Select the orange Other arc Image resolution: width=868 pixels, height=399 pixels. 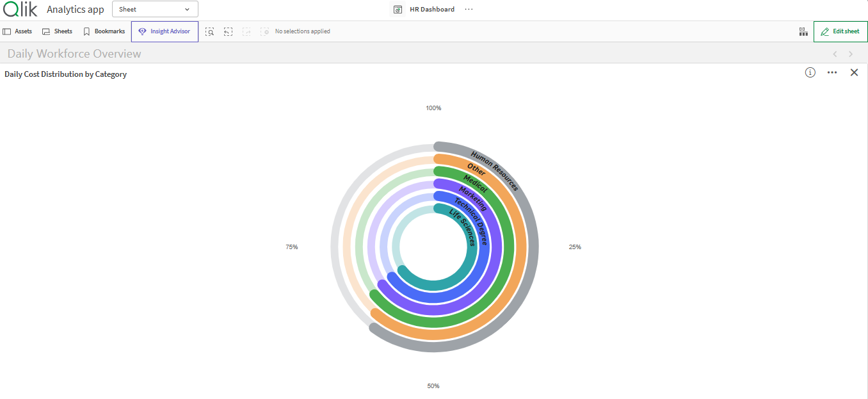point(520,256)
